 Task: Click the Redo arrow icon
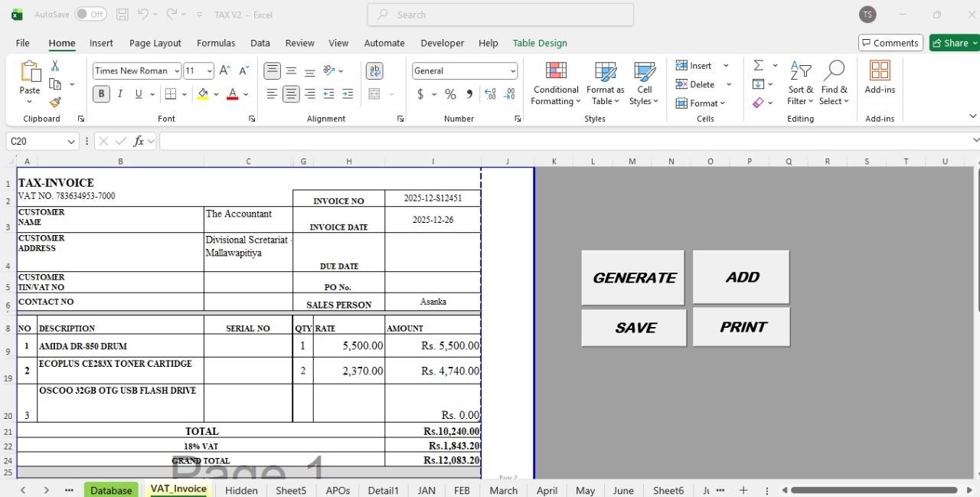coord(171,15)
